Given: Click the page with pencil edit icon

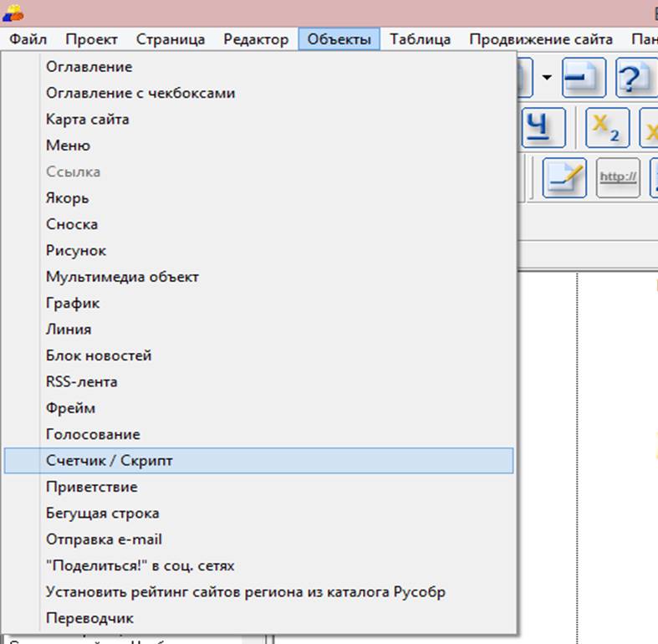Looking at the screenshot, I should tap(564, 178).
